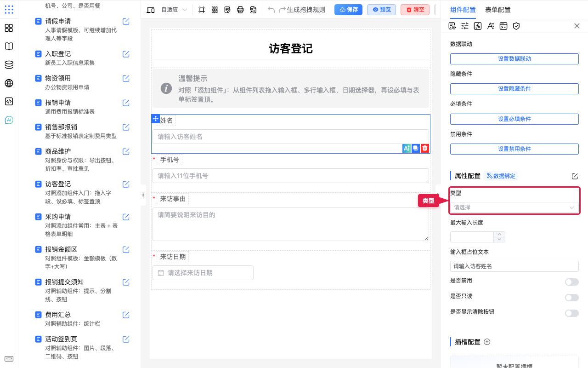Edit the 报销申请 template
Viewport: 588px width, 368px height.
click(x=126, y=103)
